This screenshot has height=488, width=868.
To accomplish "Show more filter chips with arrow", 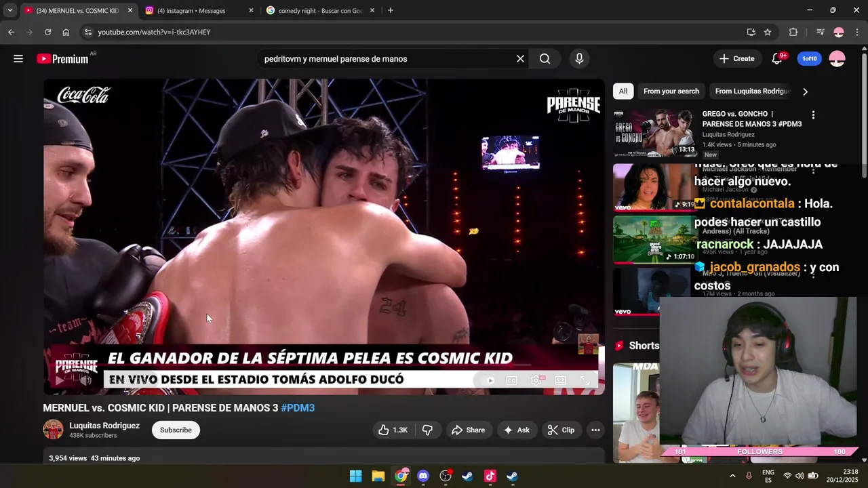I will point(805,91).
